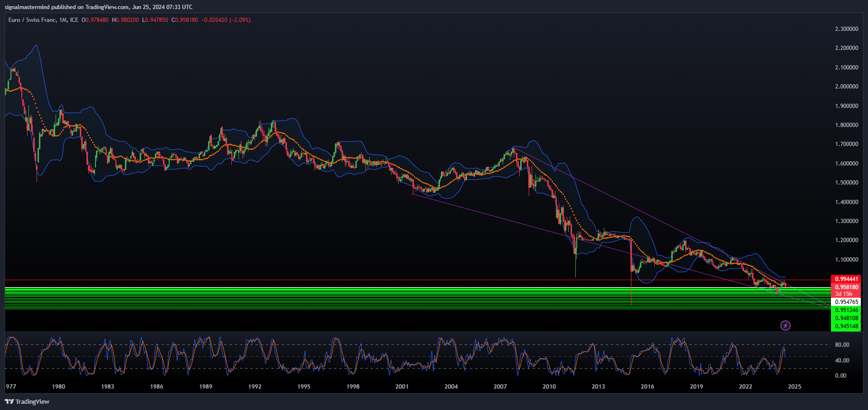Click the 1.400000 price axis label

click(847, 202)
